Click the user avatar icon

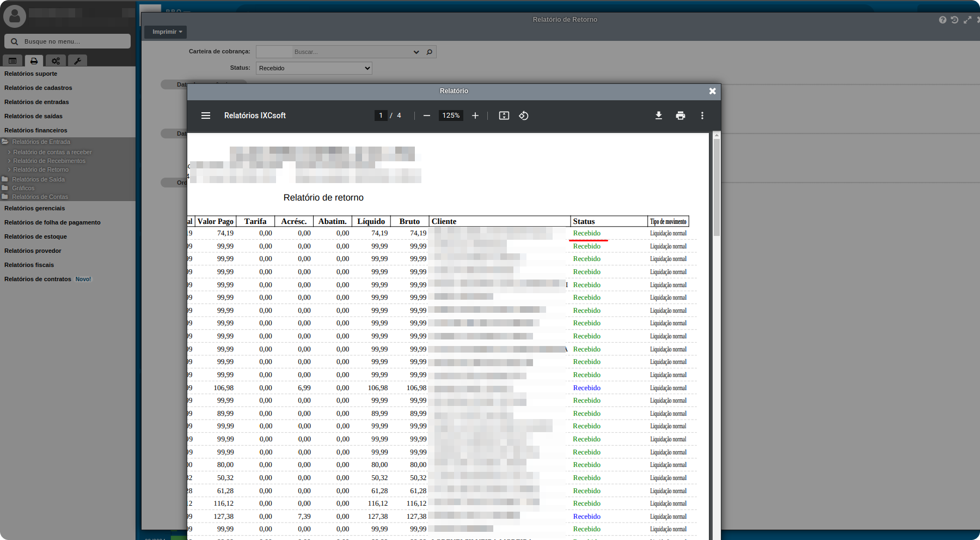pyautogui.click(x=15, y=16)
